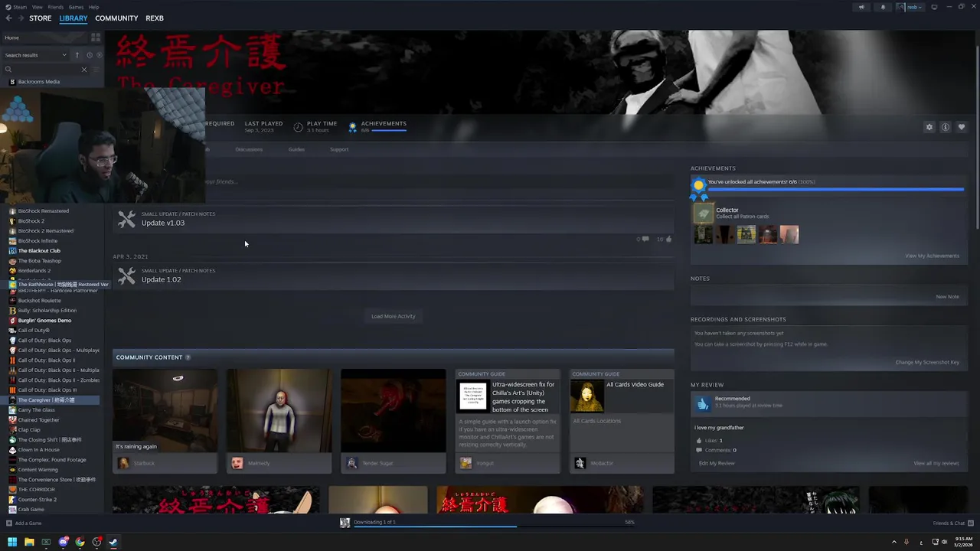Click the achievements ribbon icon in header
This screenshot has height=551, width=980.
coord(353,126)
